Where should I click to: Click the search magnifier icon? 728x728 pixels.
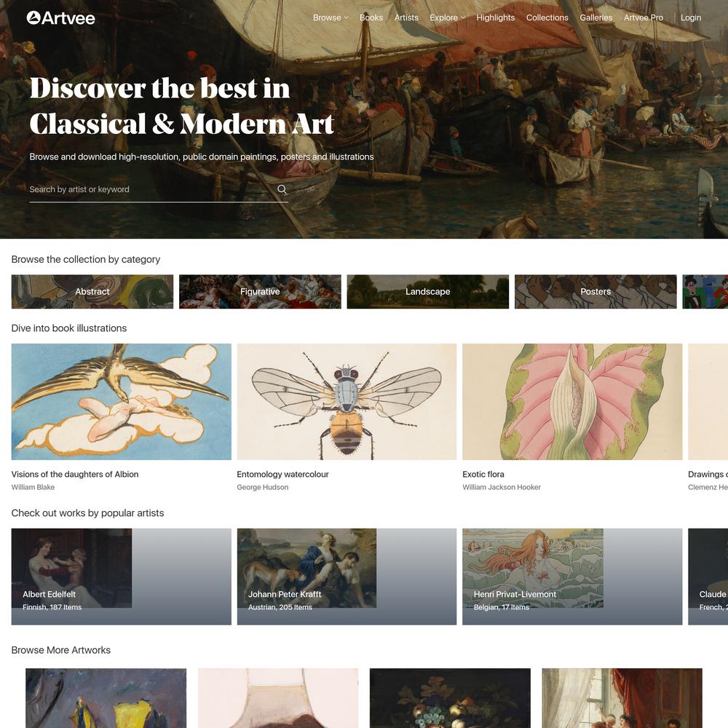coord(282,189)
